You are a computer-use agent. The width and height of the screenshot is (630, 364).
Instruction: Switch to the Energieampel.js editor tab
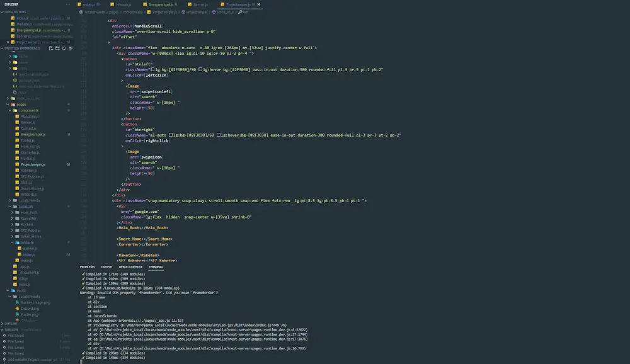click(x=151, y=4)
